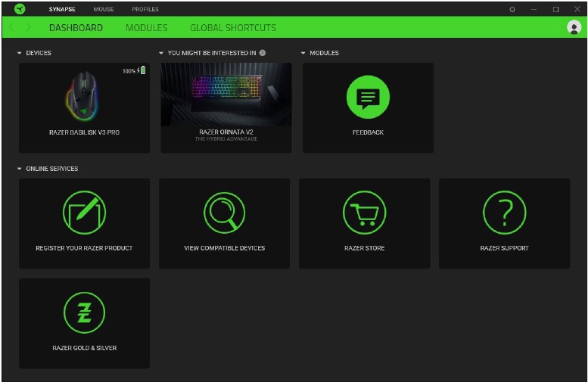
Task: Maximize the Synapse window
Action: tap(555, 9)
